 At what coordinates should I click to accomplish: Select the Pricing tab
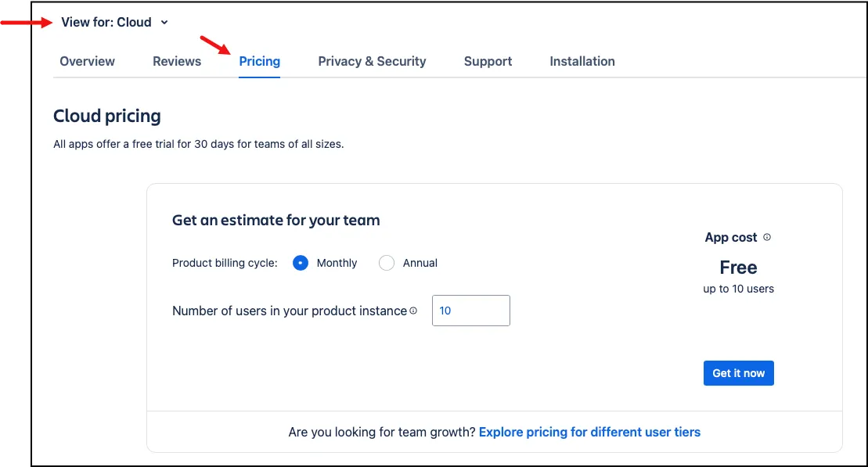click(260, 62)
